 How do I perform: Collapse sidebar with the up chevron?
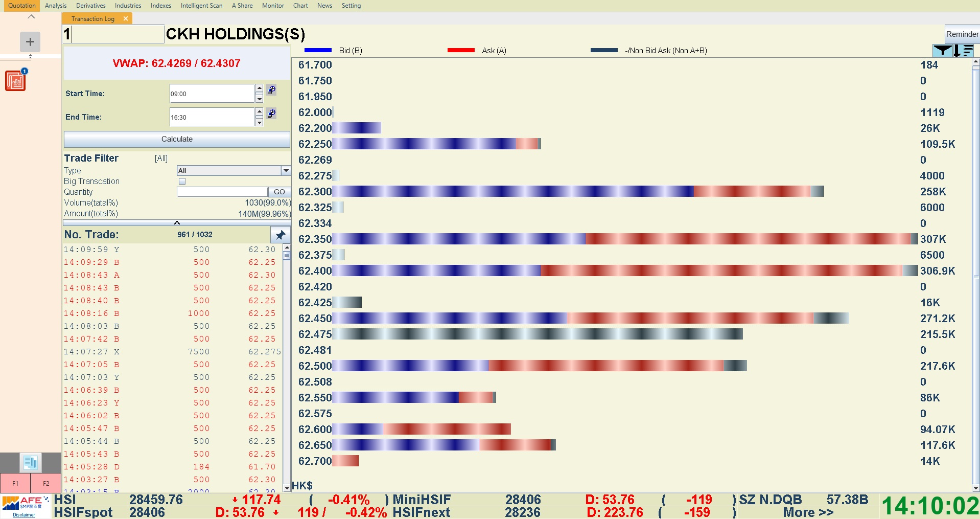(31, 17)
